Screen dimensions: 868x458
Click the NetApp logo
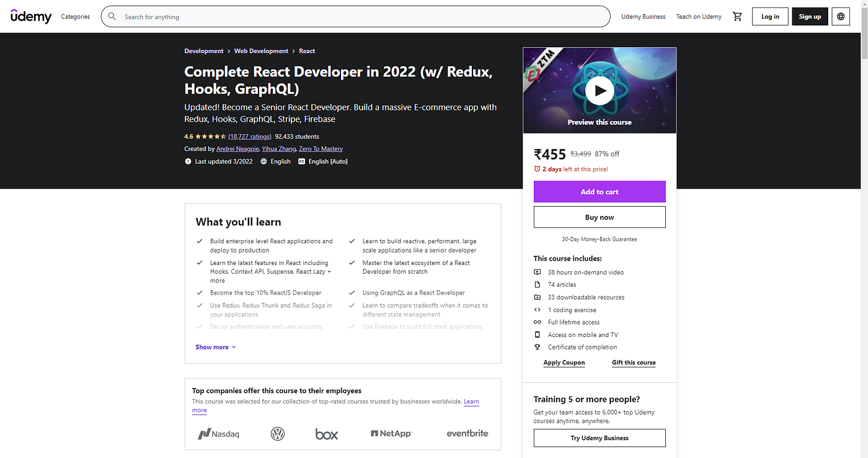[x=391, y=434]
